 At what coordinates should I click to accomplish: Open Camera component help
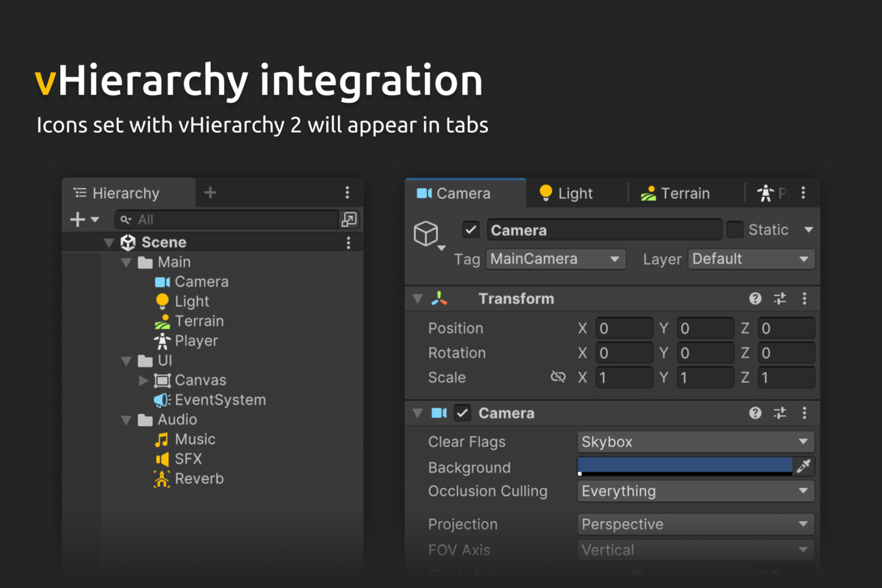(755, 413)
